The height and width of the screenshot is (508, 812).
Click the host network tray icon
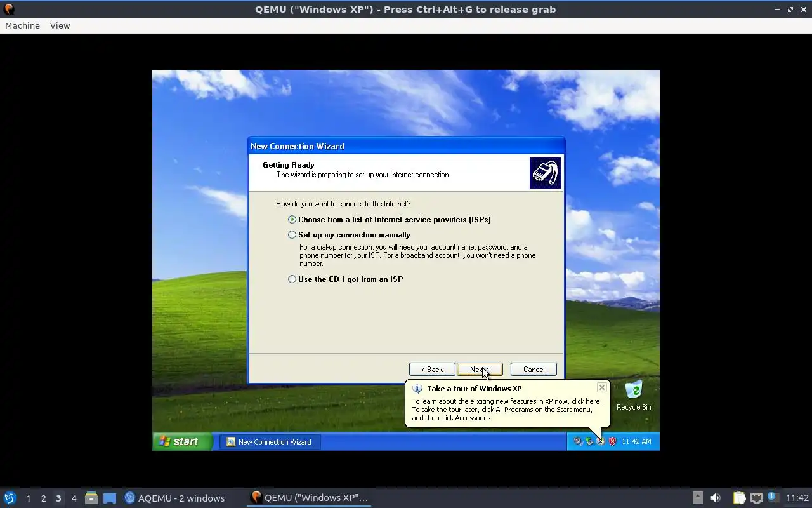756,498
